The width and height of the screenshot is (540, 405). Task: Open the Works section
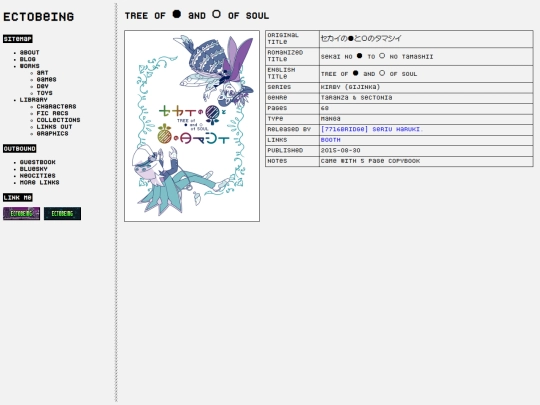click(29, 66)
